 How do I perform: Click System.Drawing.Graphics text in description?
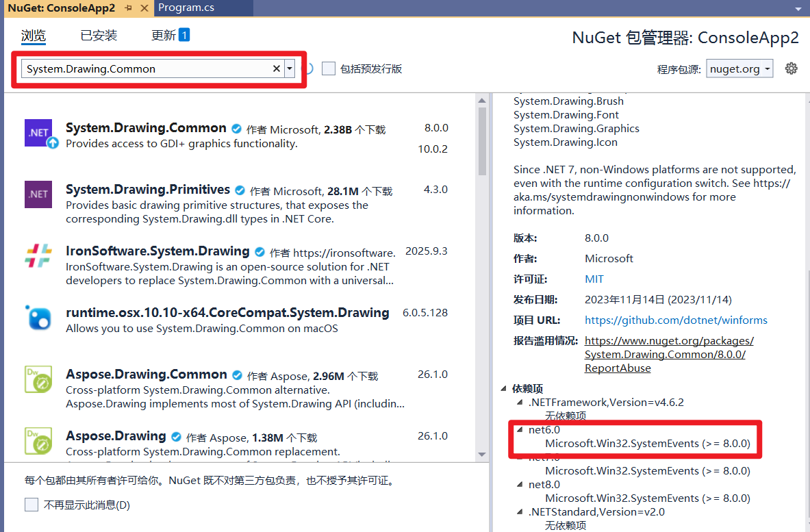pos(576,129)
